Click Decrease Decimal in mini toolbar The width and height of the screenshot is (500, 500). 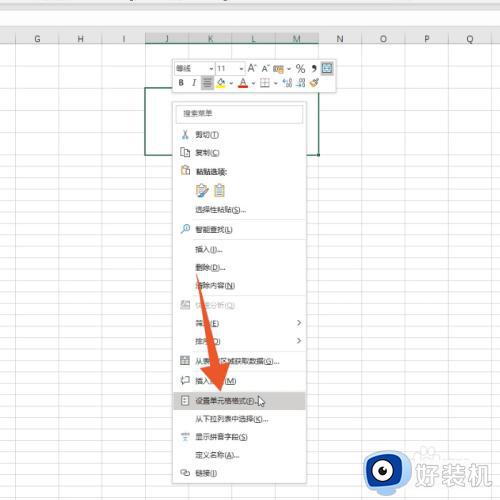coord(301,83)
